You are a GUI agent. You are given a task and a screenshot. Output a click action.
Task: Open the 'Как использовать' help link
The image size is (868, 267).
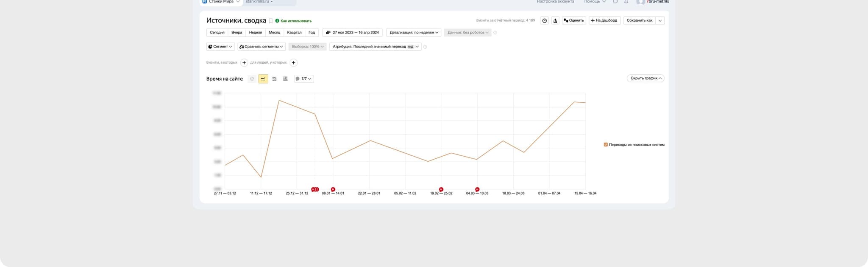click(x=295, y=21)
